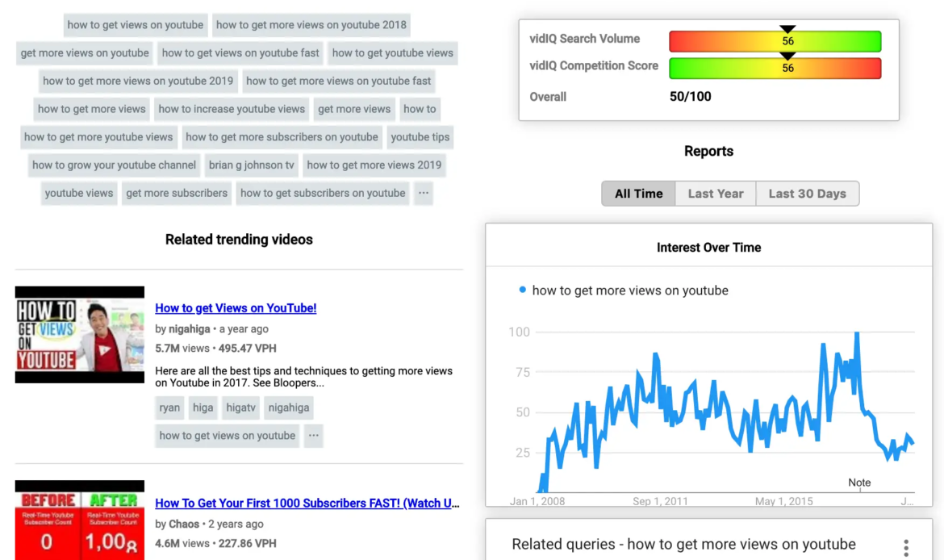Click the 'how to increase youtube views' tag
This screenshot has width=944, height=560.
(x=232, y=109)
